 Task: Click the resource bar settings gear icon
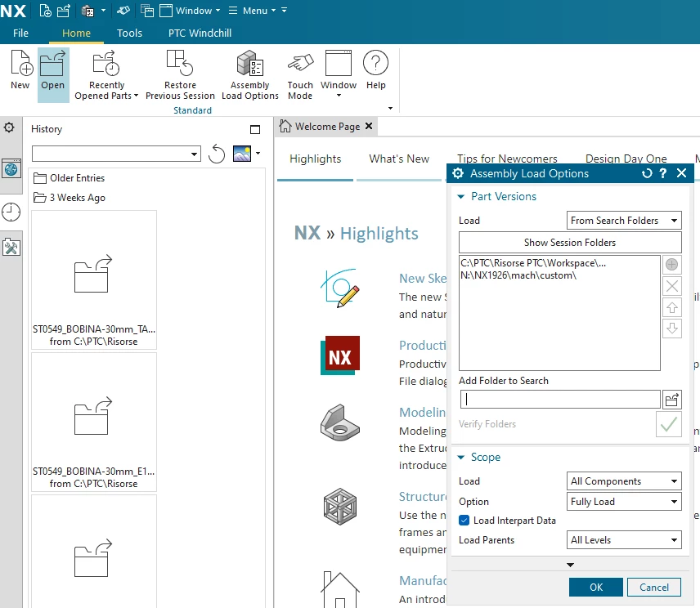[9, 128]
